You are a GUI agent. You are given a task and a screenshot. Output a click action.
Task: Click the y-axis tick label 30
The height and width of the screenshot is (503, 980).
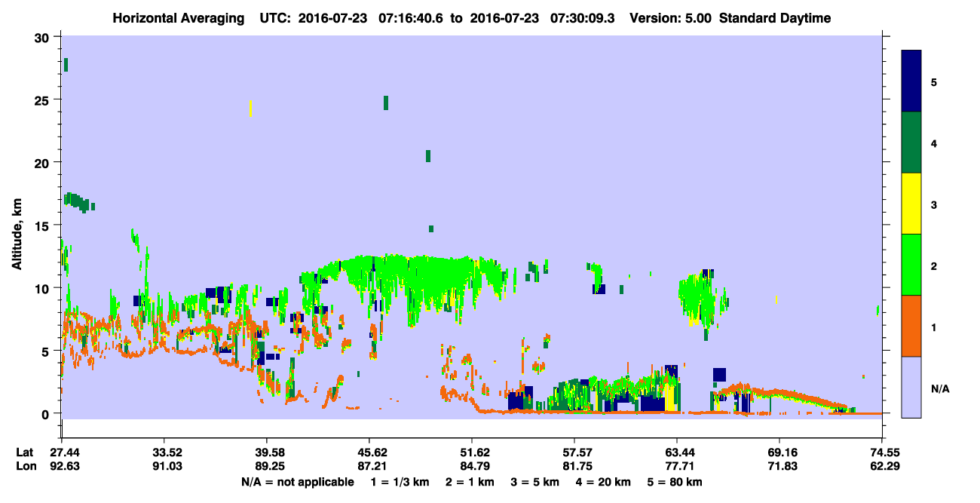(x=44, y=36)
